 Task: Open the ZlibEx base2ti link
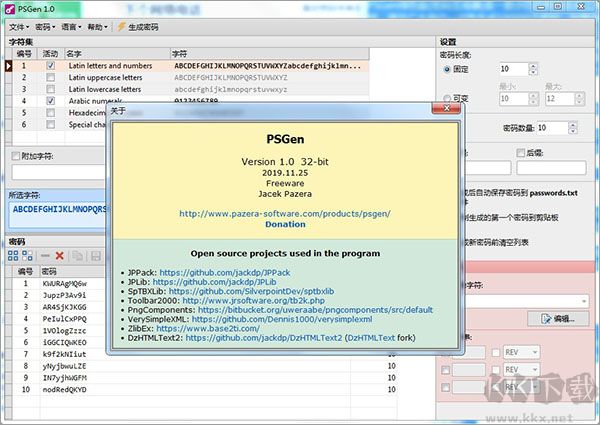click(208, 328)
